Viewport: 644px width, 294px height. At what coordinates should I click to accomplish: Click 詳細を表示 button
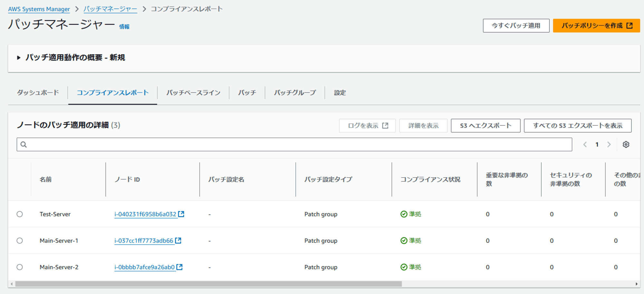coord(423,125)
